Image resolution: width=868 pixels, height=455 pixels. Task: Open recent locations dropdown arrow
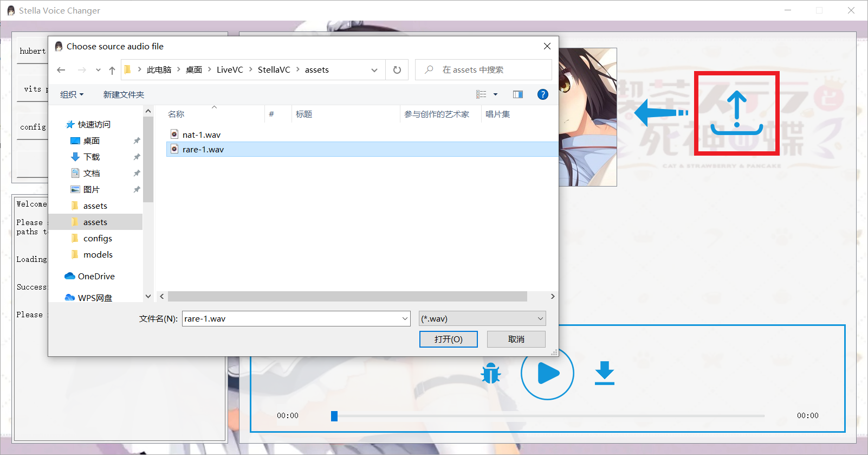(x=98, y=70)
